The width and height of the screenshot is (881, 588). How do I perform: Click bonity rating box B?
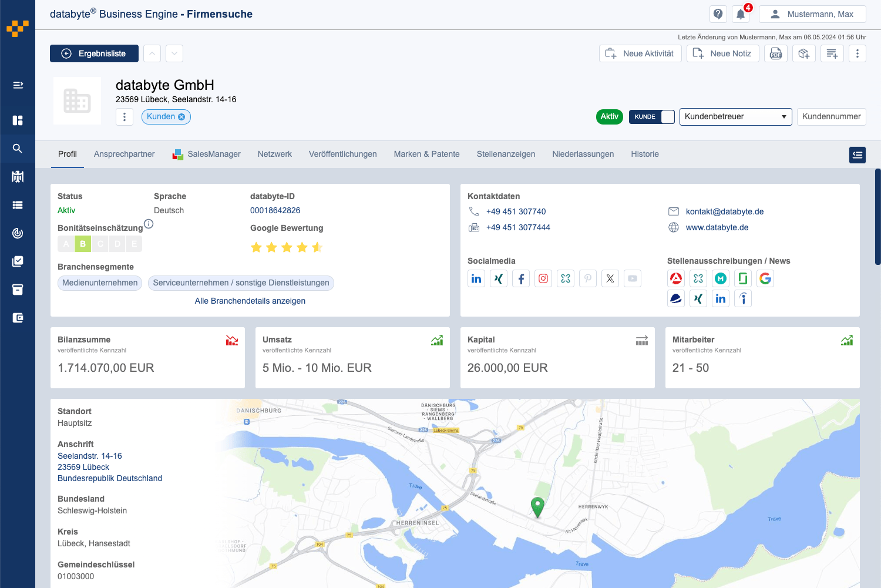(x=82, y=243)
